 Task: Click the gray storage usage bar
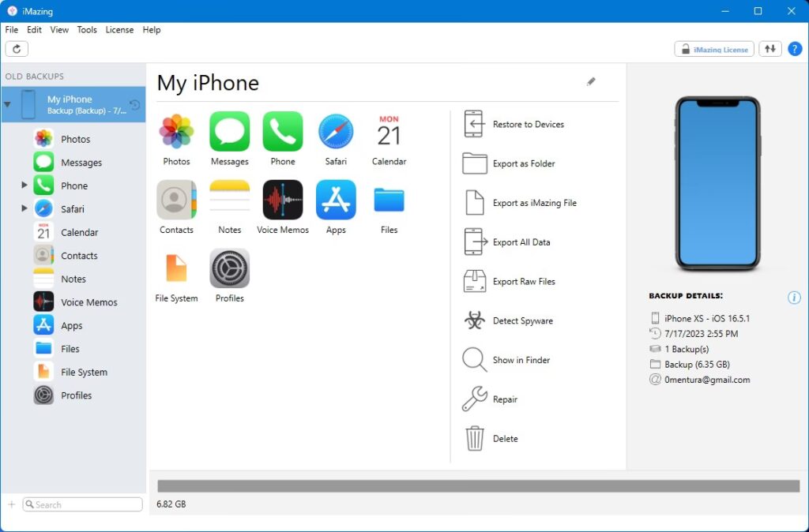tap(479, 486)
